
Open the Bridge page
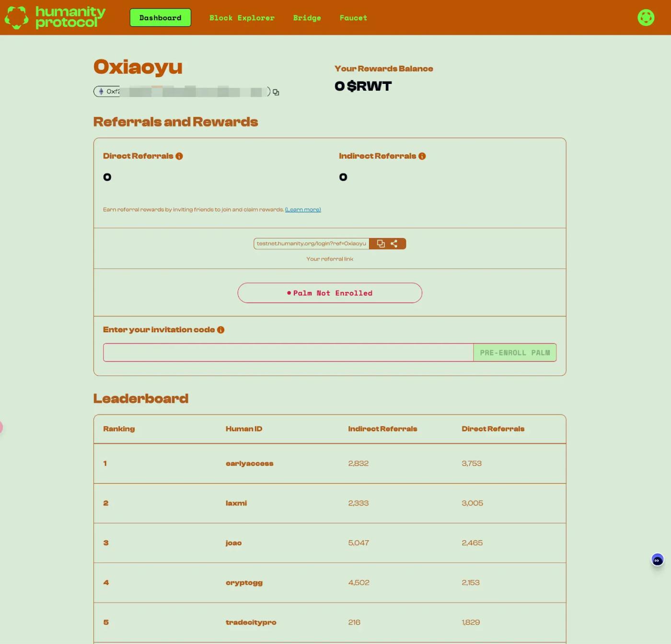[x=307, y=18]
